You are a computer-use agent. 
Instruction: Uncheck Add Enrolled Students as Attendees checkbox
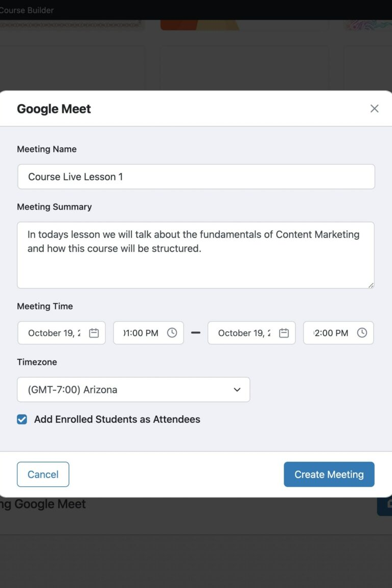(22, 420)
